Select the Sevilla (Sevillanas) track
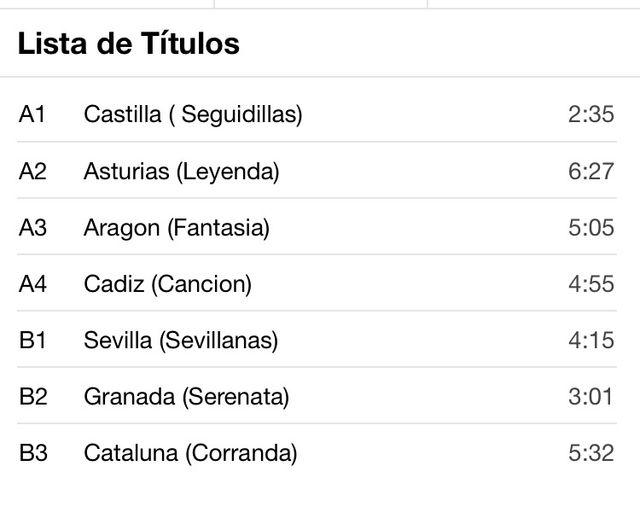 click(x=181, y=341)
